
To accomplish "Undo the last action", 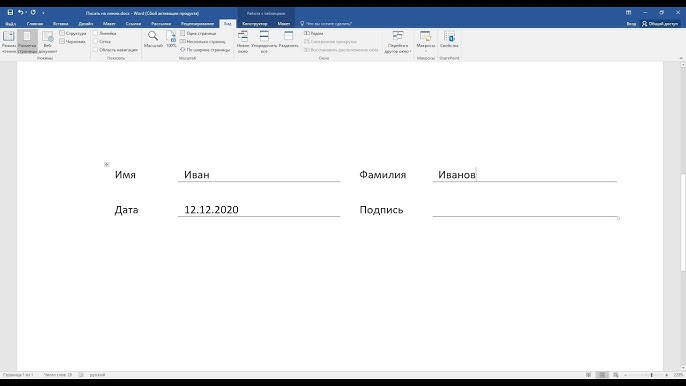I will point(20,13).
